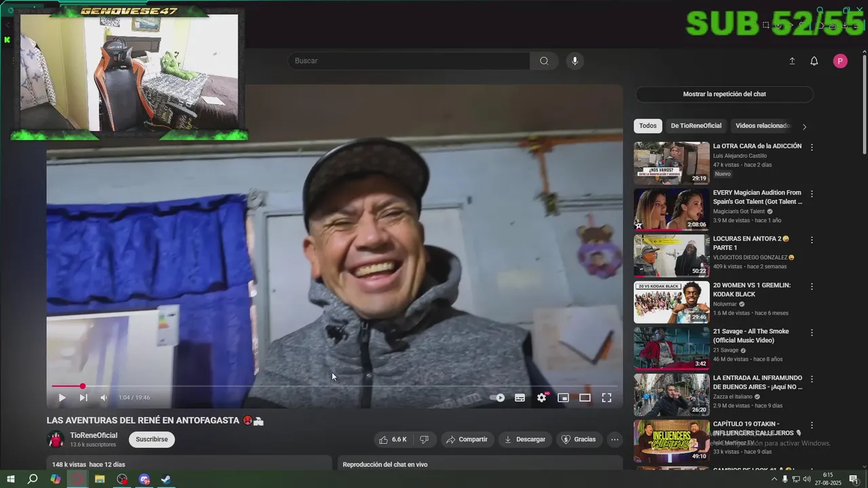The height and width of the screenshot is (488, 868).
Task: Open 20 WOMEN VS 1 GREMLIN: KODAK BLACK title
Action: [752, 289]
